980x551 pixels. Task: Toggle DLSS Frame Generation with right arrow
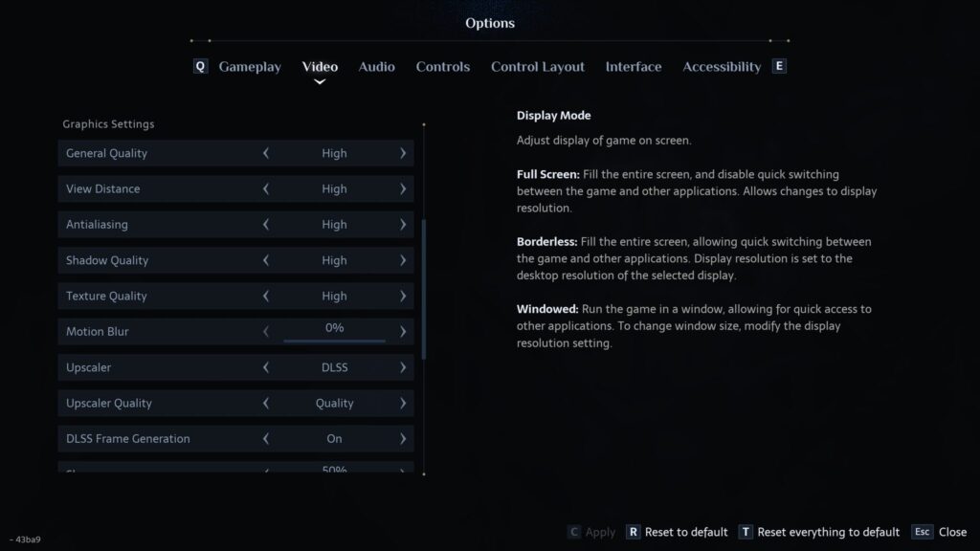(x=403, y=438)
